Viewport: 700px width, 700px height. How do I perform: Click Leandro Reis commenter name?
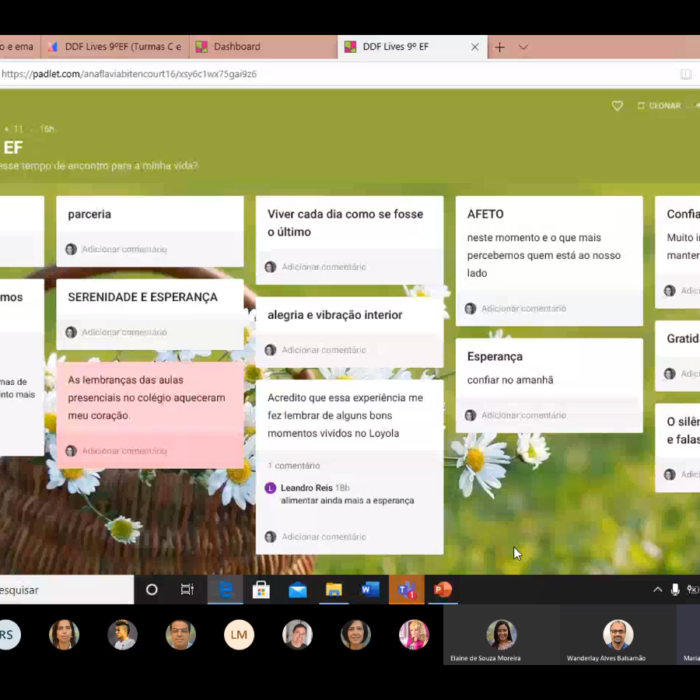point(307,487)
